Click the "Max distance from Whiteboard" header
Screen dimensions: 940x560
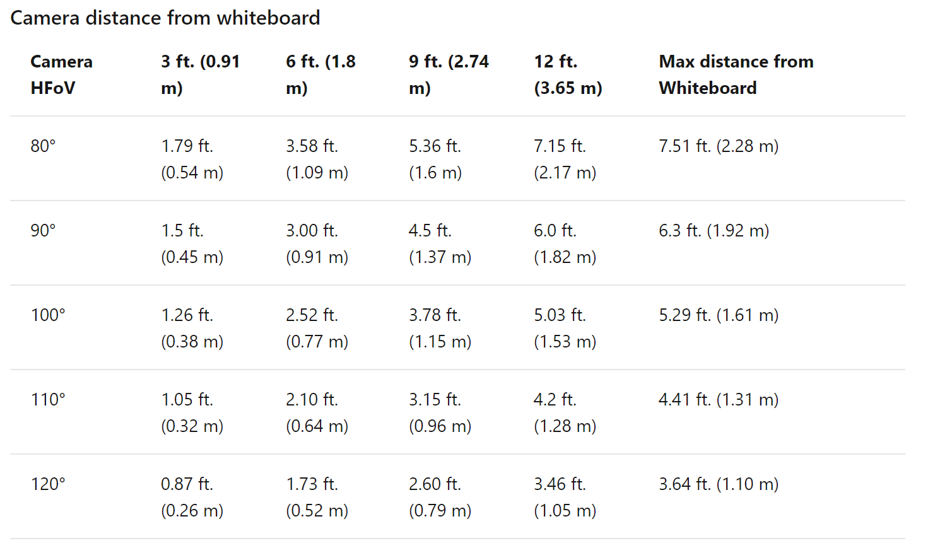[736, 74]
